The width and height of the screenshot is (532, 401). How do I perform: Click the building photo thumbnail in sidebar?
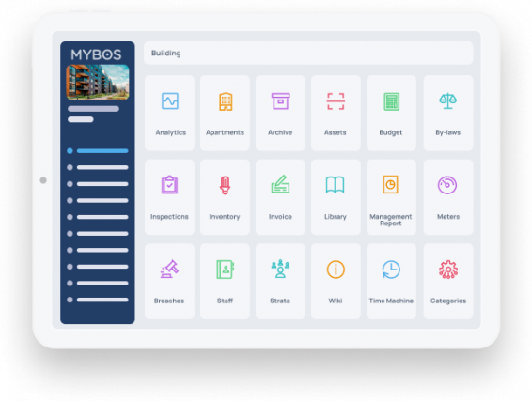click(x=98, y=83)
